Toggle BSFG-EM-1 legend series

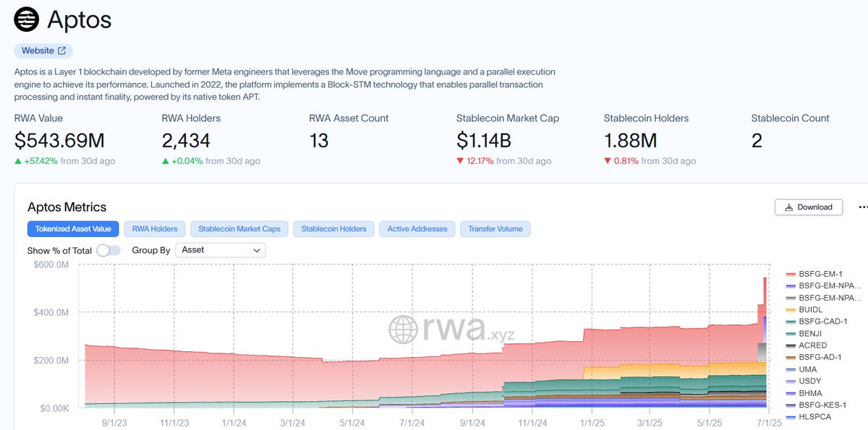point(814,274)
